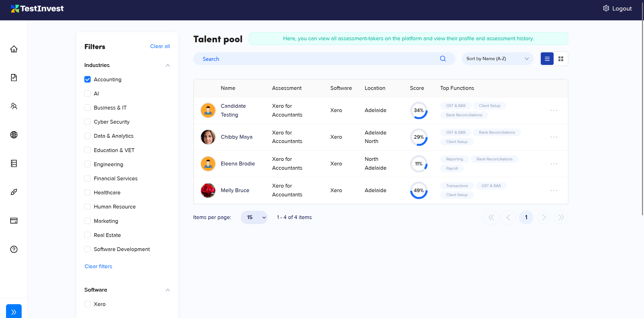Check the Marketing filter
Viewport: 644px width, 318px height.
coord(88,221)
